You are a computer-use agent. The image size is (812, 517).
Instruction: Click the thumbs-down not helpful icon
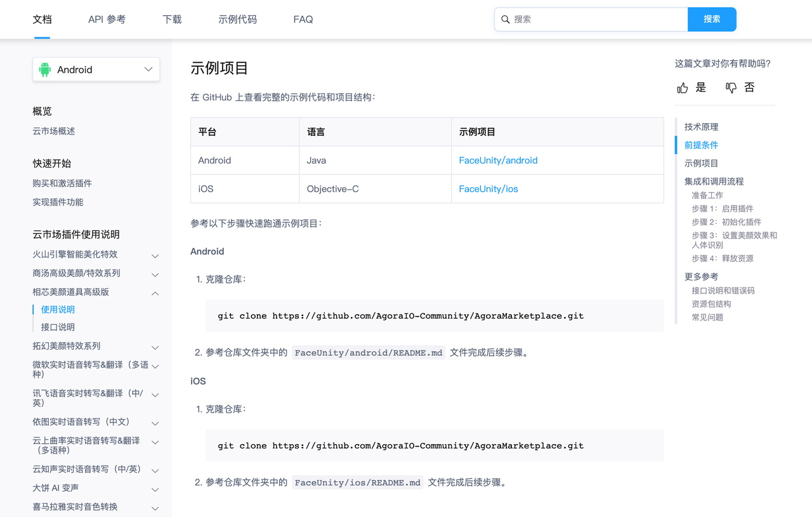[x=731, y=88]
